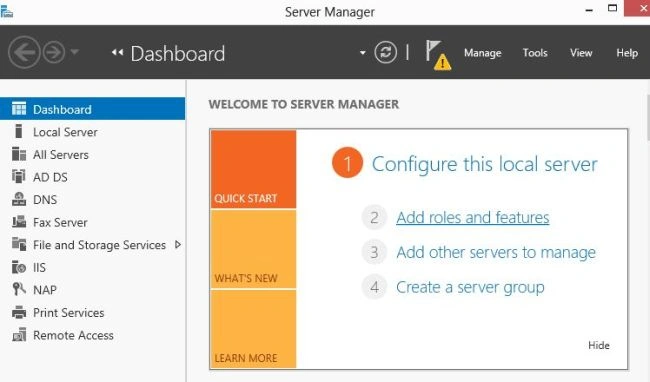The image size is (650, 382).
Task: Click the Local Server tower icon
Action: point(18,131)
